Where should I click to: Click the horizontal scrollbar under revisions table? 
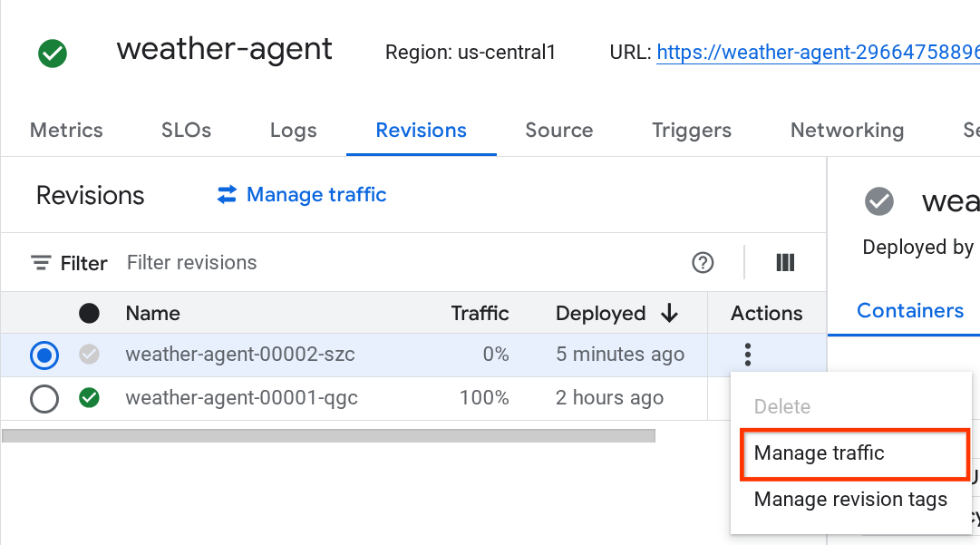328,436
